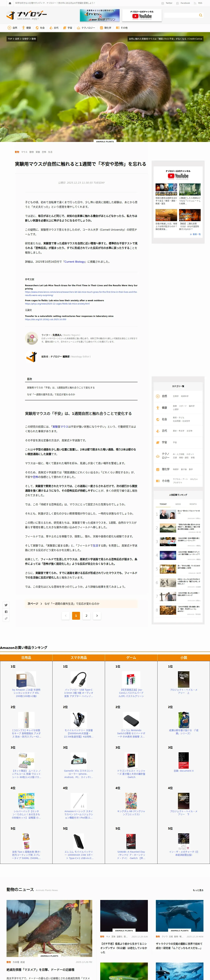
Task: Click the sidebar YouTube logo
Action: click(x=178, y=176)
